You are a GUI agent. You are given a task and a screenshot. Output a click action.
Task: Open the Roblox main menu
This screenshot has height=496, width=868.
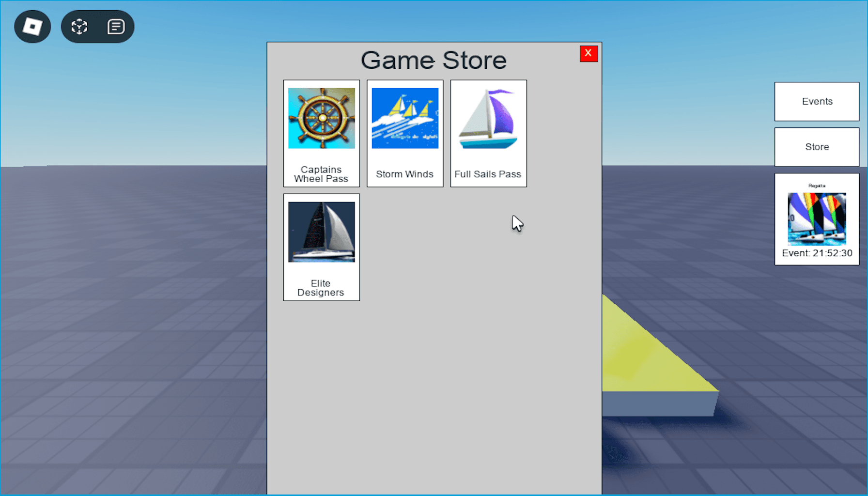(x=32, y=27)
